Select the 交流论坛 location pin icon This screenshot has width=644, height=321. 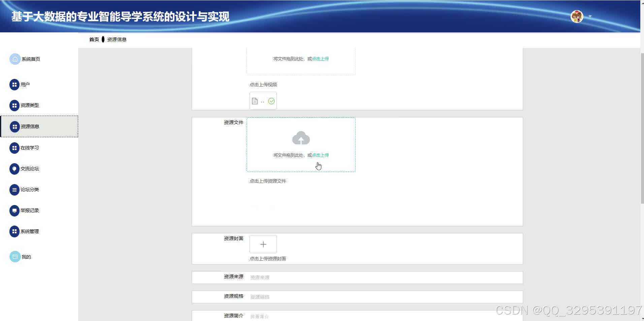14,169
